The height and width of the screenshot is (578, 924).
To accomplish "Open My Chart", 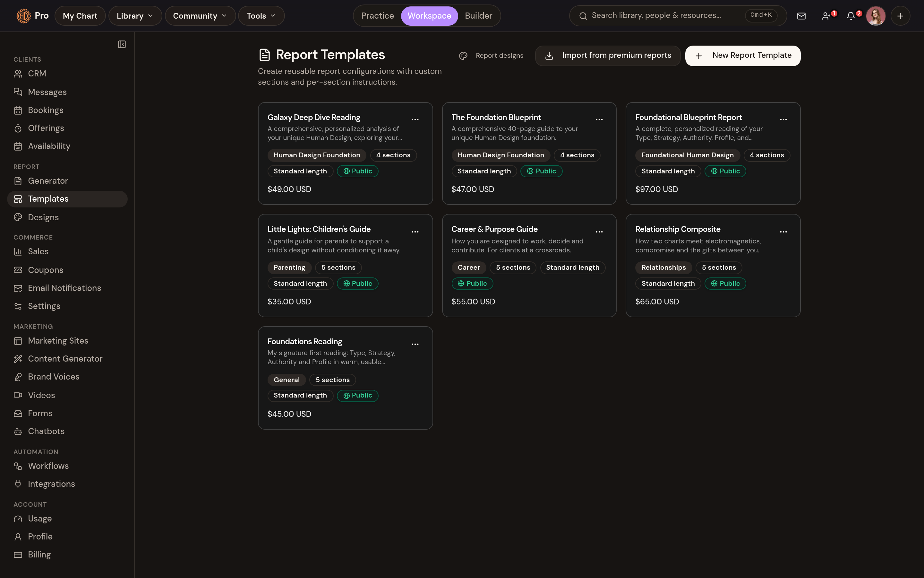I will (x=80, y=16).
